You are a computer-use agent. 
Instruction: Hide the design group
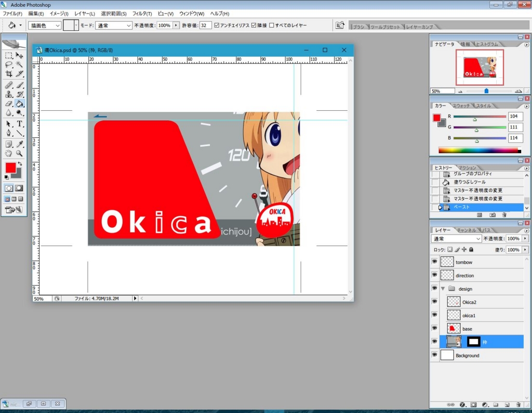click(x=434, y=288)
